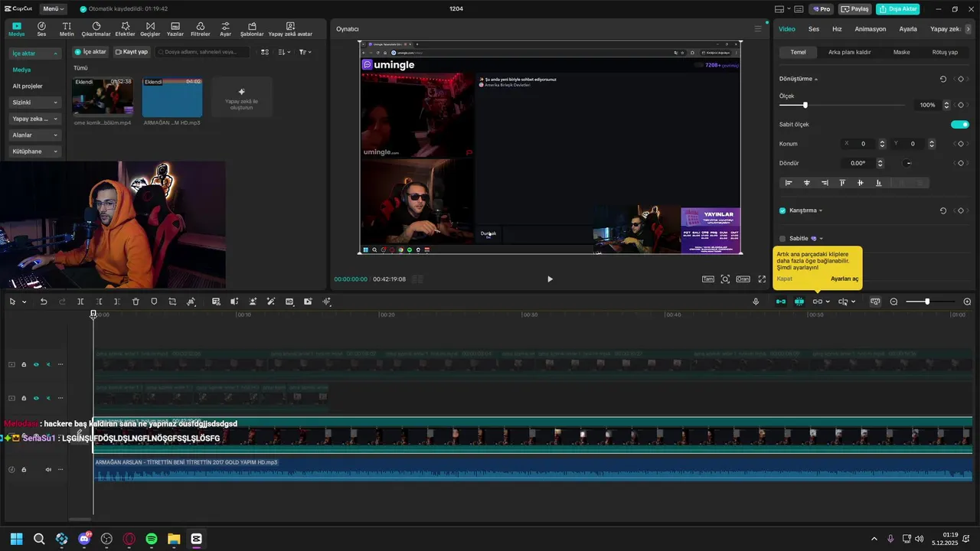The image size is (980, 551).
Task: Open Spotify from the taskbar
Action: point(152,539)
